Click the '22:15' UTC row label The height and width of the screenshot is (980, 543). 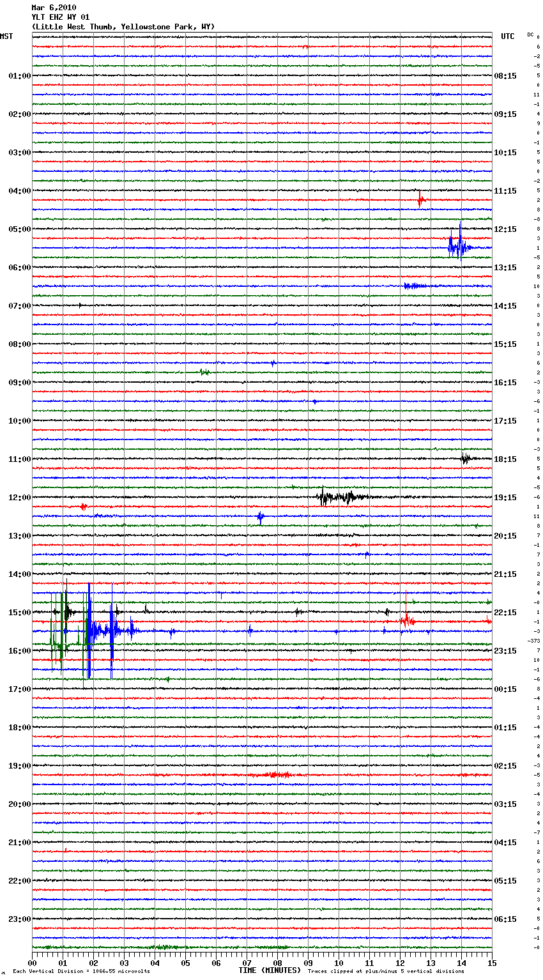tap(505, 613)
